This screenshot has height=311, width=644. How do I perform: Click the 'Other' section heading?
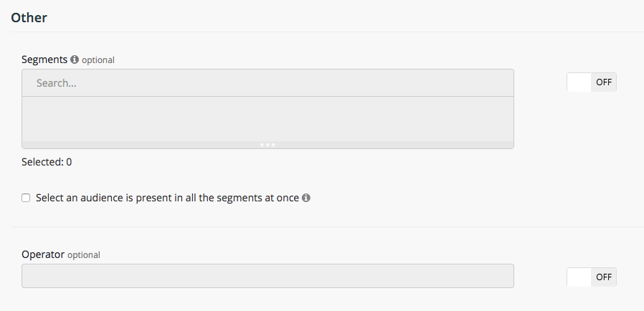(29, 17)
